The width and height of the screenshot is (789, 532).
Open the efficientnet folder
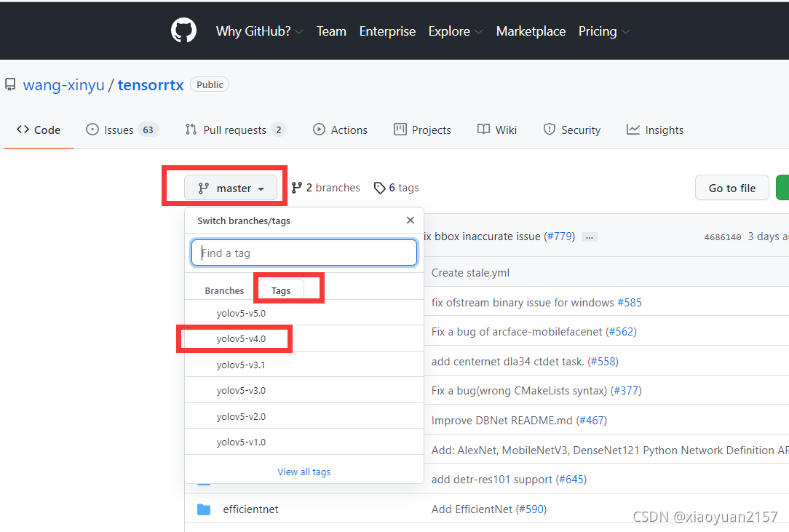[x=250, y=509]
